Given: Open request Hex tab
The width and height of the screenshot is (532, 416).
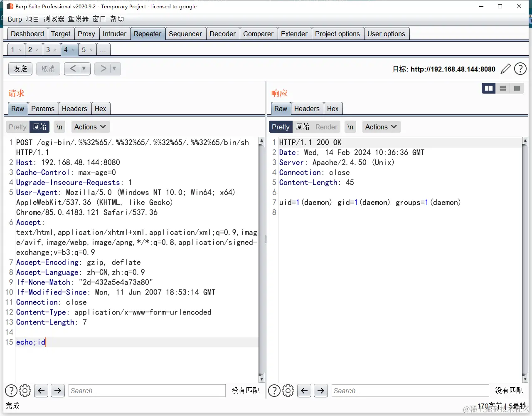Looking at the screenshot, I should click(101, 109).
